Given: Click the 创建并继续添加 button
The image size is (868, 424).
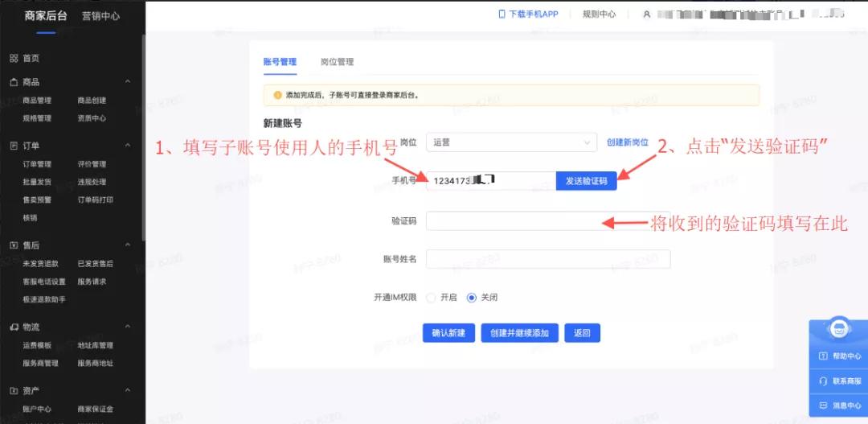Looking at the screenshot, I should click(519, 333).
